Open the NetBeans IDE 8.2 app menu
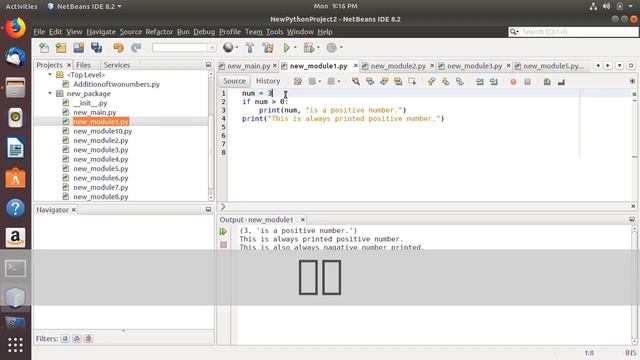This screenshot has width=640, height=360. pos(84,6)
